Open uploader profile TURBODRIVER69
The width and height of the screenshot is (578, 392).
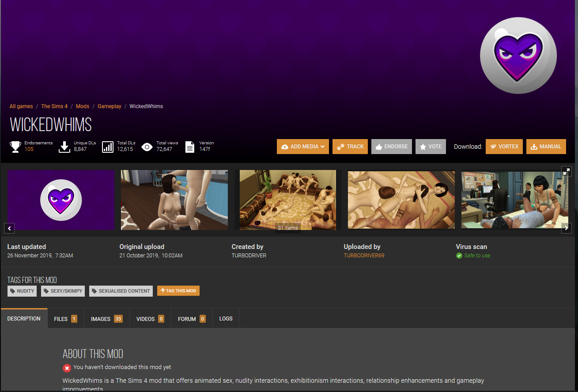364,256
